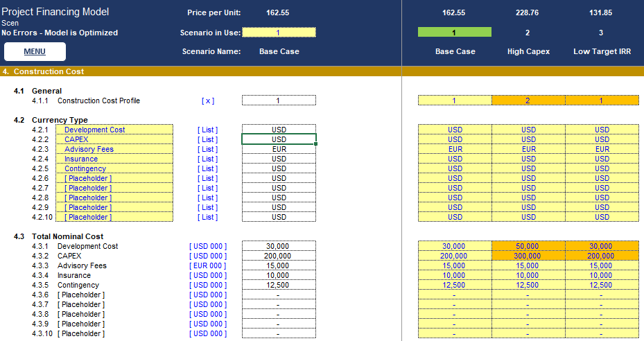Click Low Target IRR development cost 30,000

pyautogui.click(x=602, y=246)
